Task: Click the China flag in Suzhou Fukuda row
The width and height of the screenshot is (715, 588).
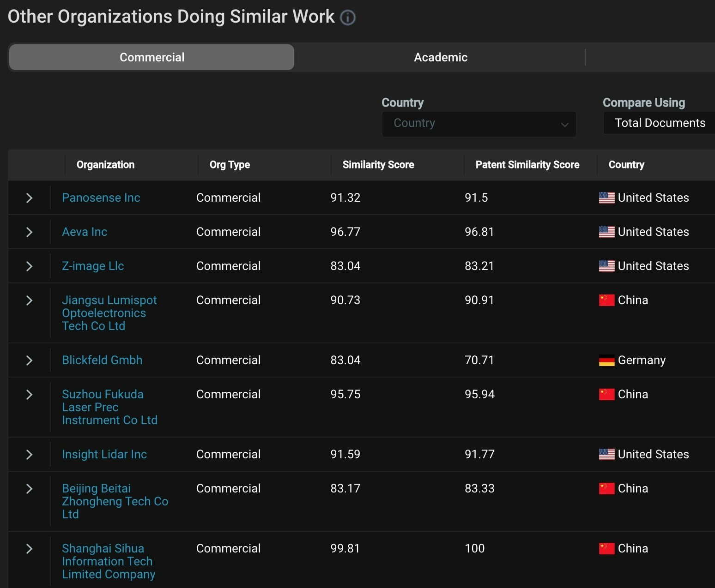Action: click(x=606, y=394)
